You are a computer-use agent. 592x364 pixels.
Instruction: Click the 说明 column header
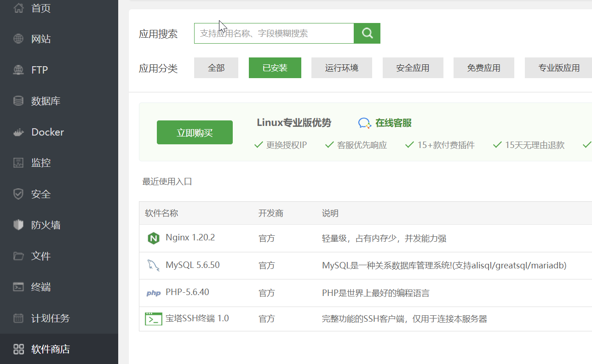point(330,213)
